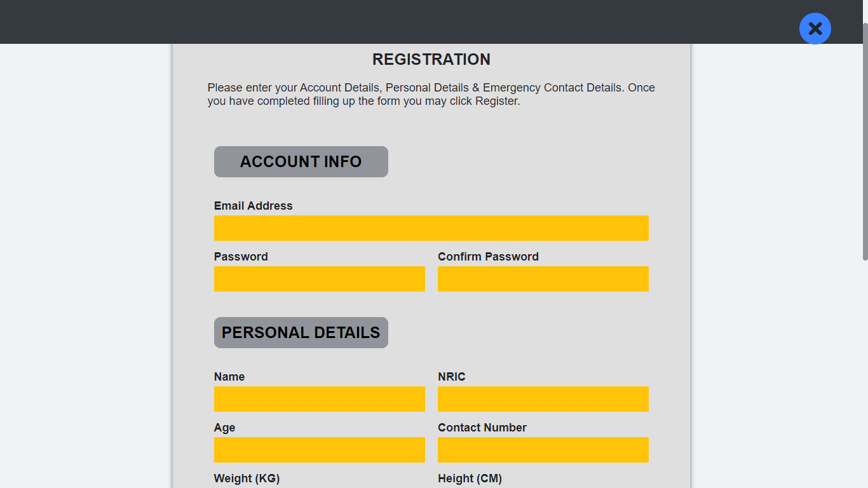Click the REGISTRATION title heading
Viewport: 868px width, 488px height.
(x=431, y=60)
